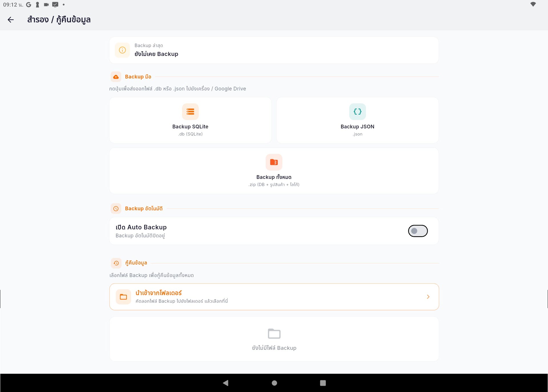
Task: Click the zip folder Backup ทั้งหมด icon
Action: point(274,162)
